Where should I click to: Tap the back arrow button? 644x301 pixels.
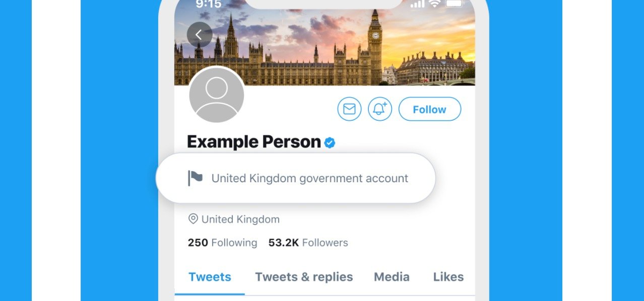(199, 35)
